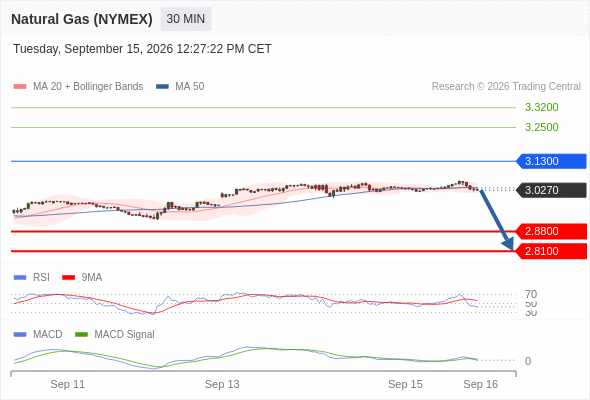
Task: Click the 30 MIN timeframe badge
Action: coord(186,19)
